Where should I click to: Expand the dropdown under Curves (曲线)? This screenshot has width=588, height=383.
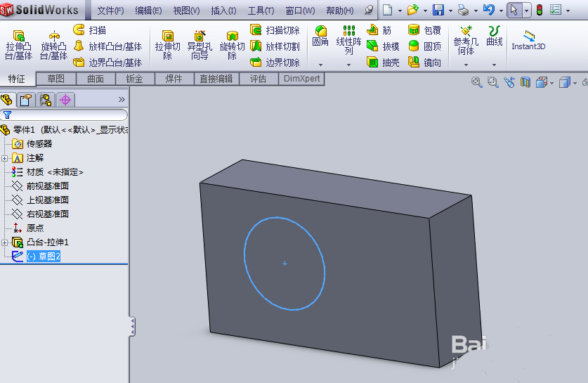pos(495,65)
